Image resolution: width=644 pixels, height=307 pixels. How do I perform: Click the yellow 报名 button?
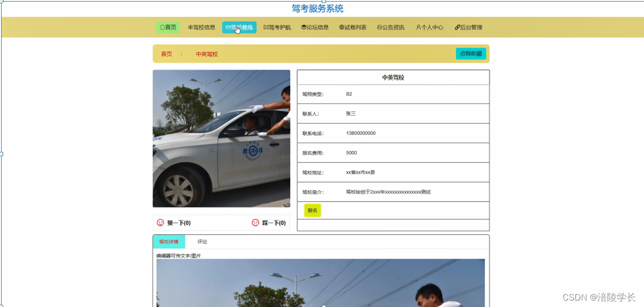(x=312, y=210)
